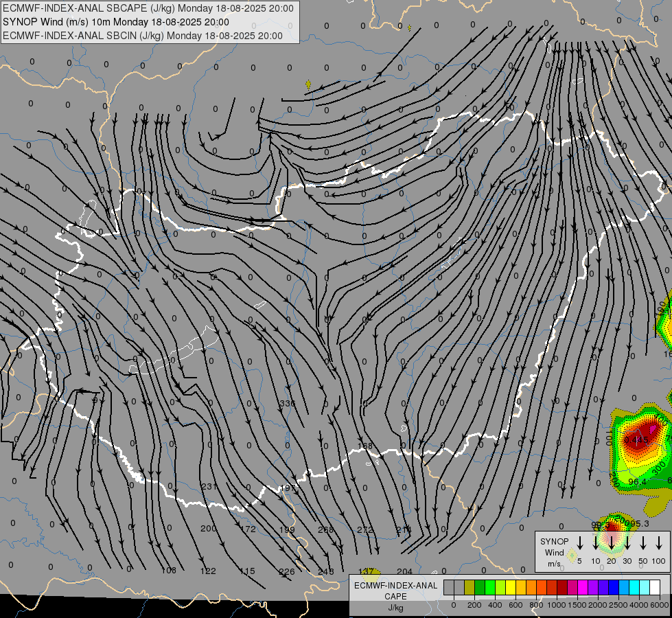Click the 231 value on the map

tap(208, 486)
